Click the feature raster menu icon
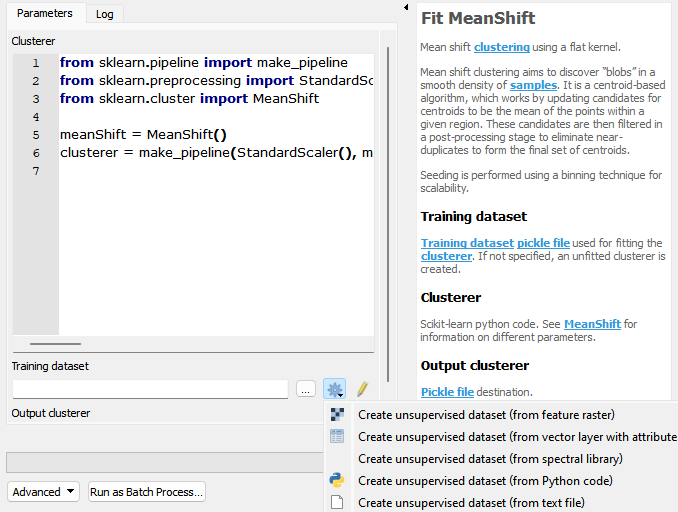The image size is (678, 512). (x=337, y=414)
